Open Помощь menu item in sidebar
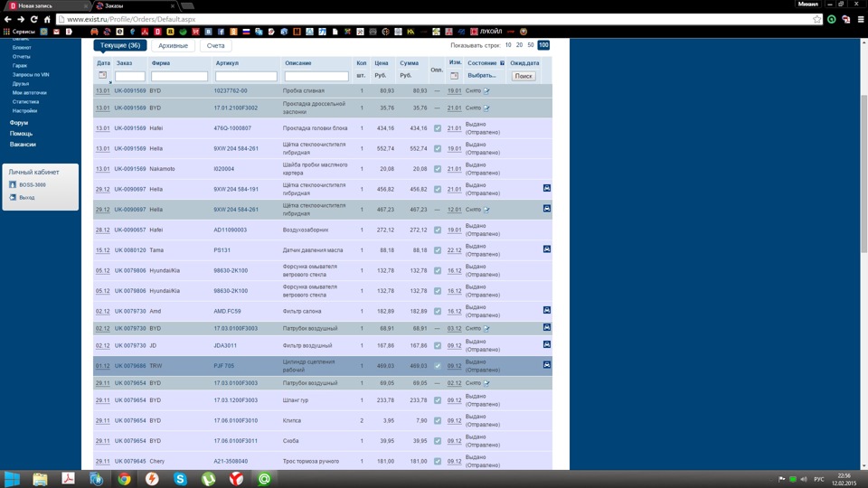Image resolution: width=868 pixels, height=488 pixels. 21,134
